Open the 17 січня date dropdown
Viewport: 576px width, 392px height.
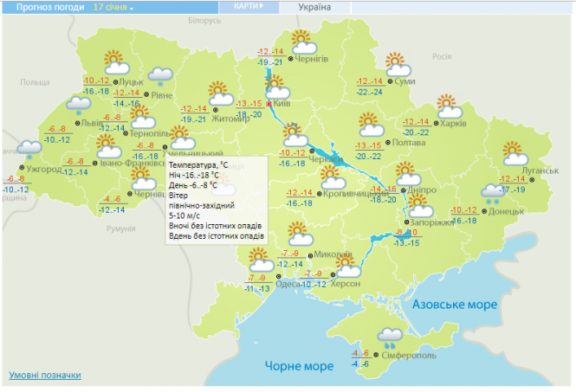click(x=113, y=7)
